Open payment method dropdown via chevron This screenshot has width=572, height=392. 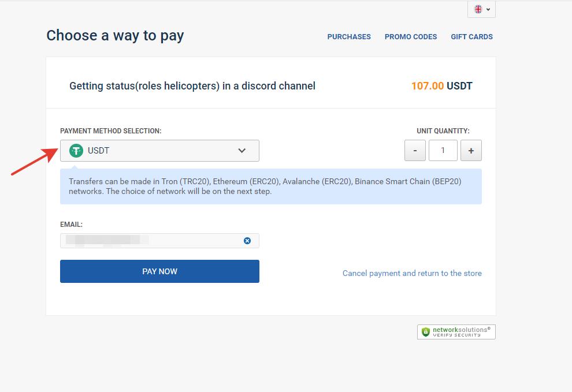pyautogui.click(x=242, y=151)
